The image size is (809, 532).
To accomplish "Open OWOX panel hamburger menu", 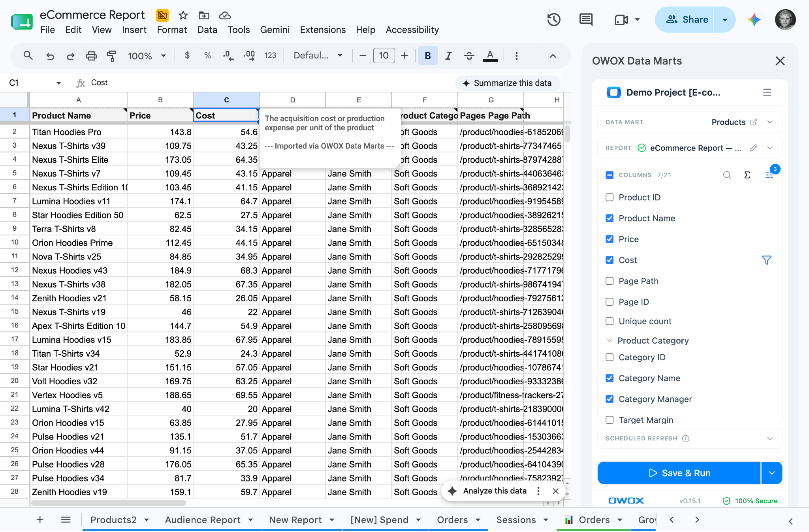I will pyautogui.click(x=767, y=92).
